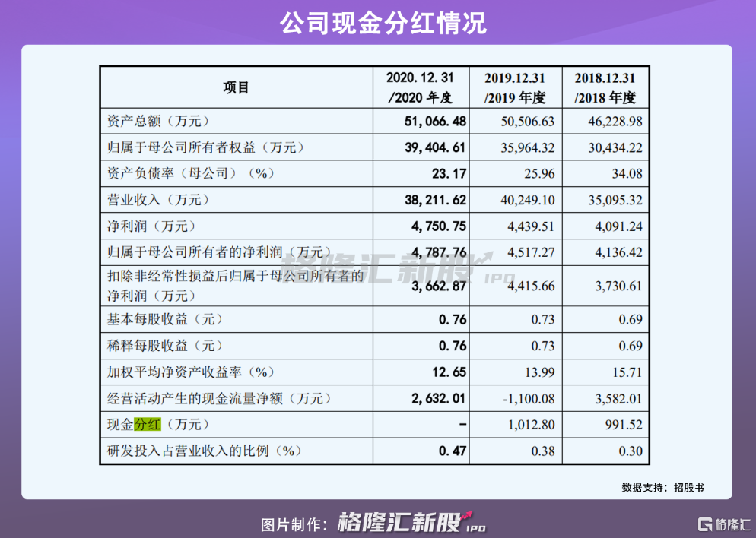The image size is (756, 538).
Task: Click the value 1,012.80
Action: point(531,424)
